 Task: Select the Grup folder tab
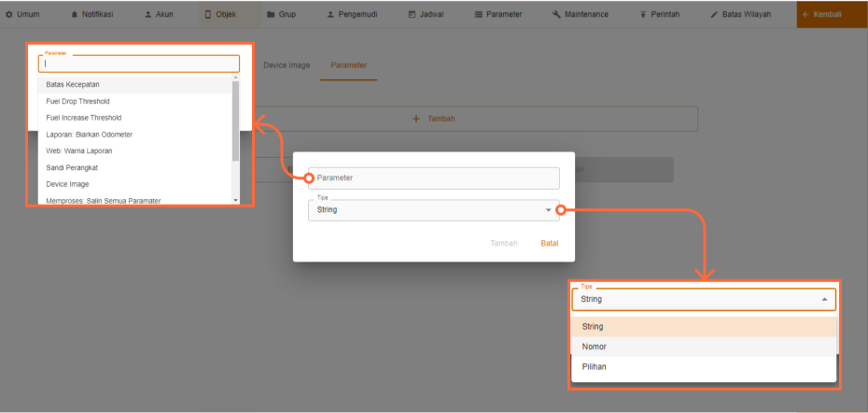[x=281, y=15]
